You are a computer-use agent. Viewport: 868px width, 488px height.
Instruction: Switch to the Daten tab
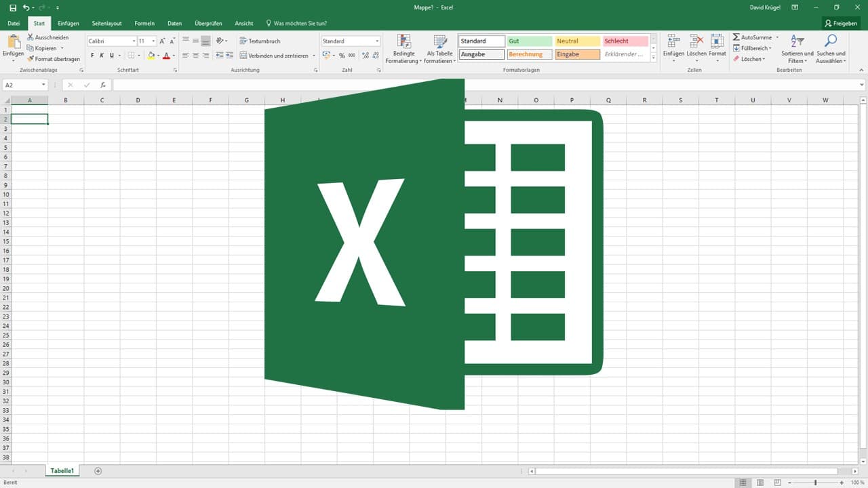pos(175,23)
